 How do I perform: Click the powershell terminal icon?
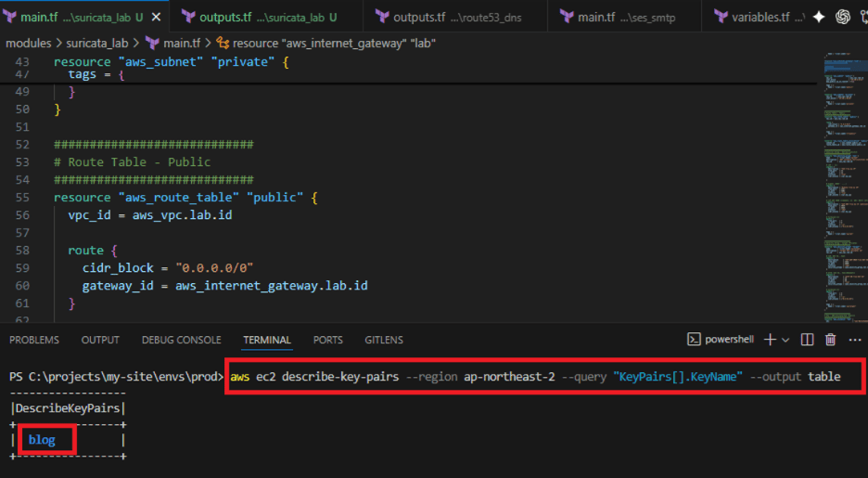pos(694,340)
